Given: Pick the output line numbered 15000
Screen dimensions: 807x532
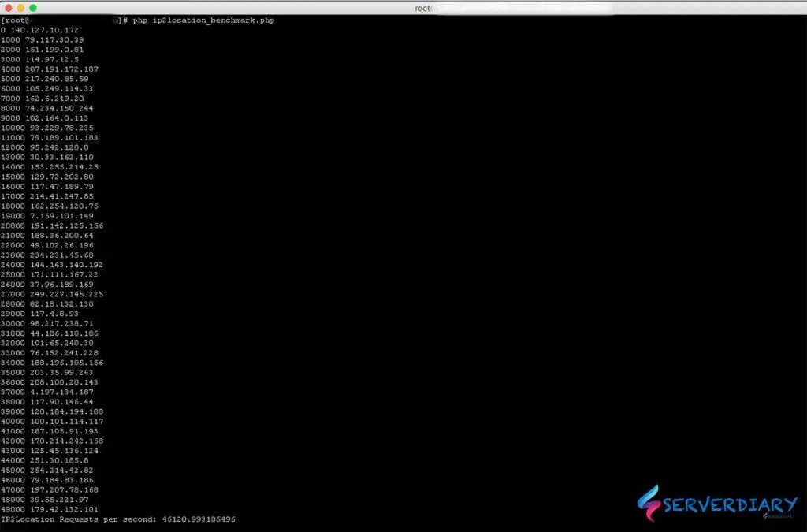Looking at the screenshot, I should pos(46,177).
